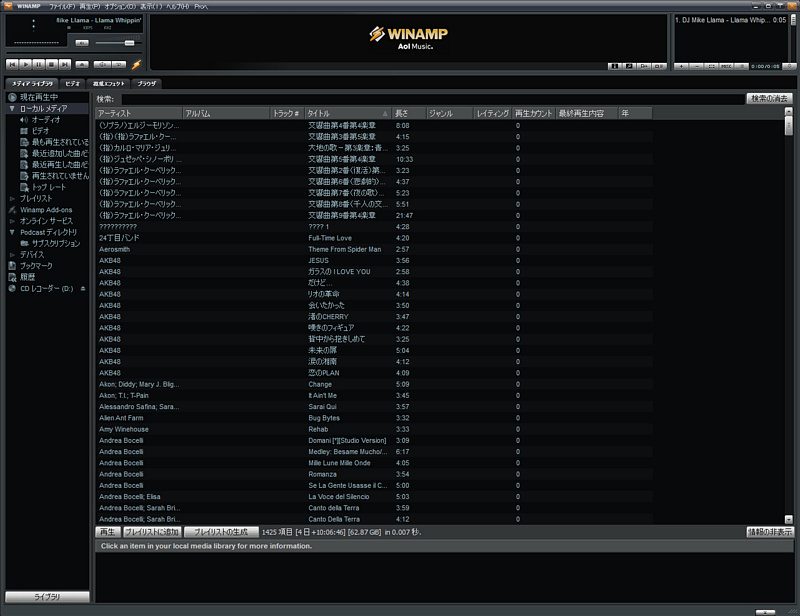Skip to the next track
The height and width of the screenshot is (616, 800).
click(x=65, y=65)
